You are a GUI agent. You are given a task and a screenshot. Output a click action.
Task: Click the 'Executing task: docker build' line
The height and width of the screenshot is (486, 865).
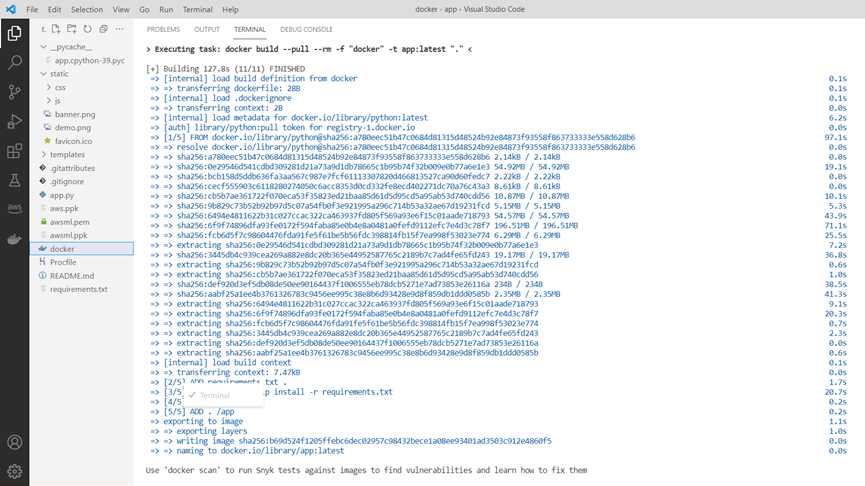309,49
